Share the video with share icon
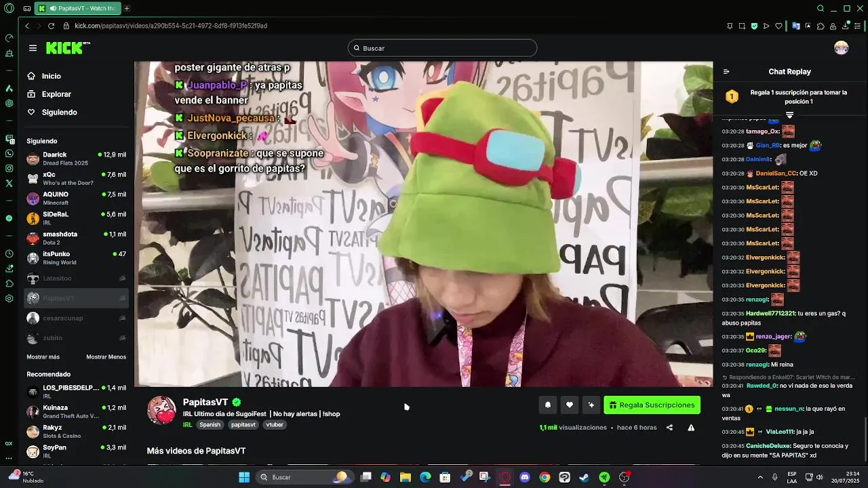Viewport: 868px width, 488px height. point(669,428)
